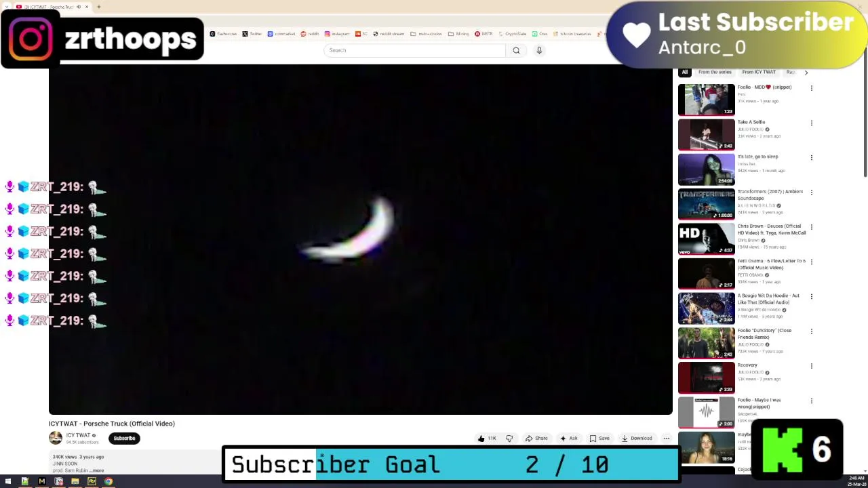Open the CryptoSlate bookmark
Viewport: 868px width, 488px height.
[512, 34]
